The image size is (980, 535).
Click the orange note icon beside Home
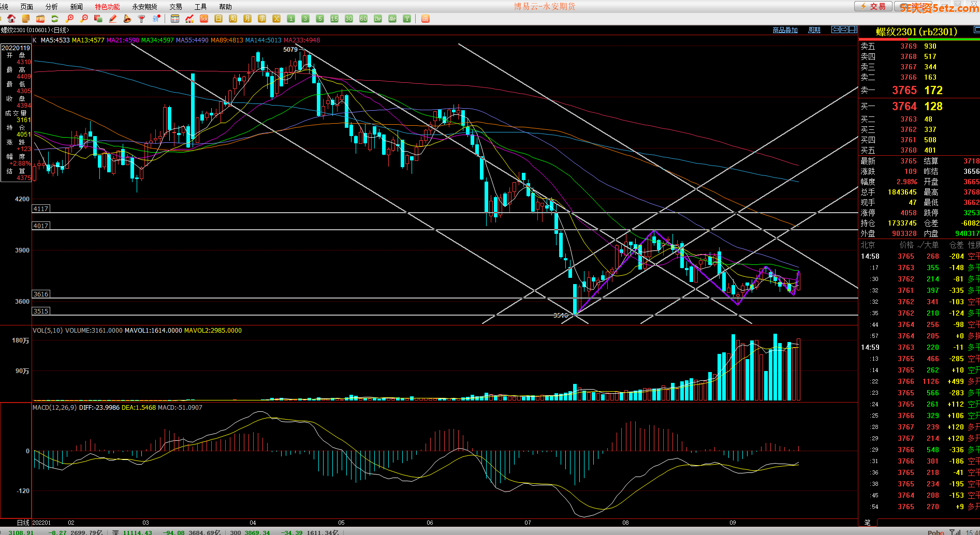26,19
